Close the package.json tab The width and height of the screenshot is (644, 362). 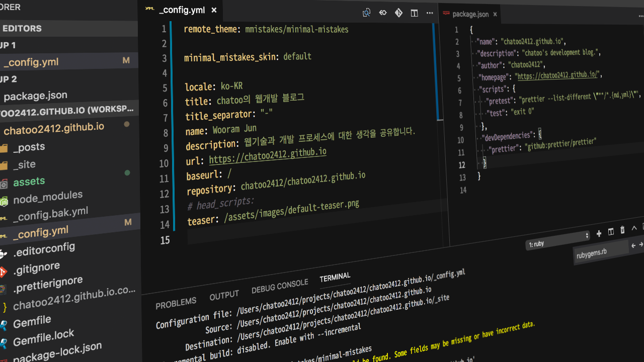495,15
